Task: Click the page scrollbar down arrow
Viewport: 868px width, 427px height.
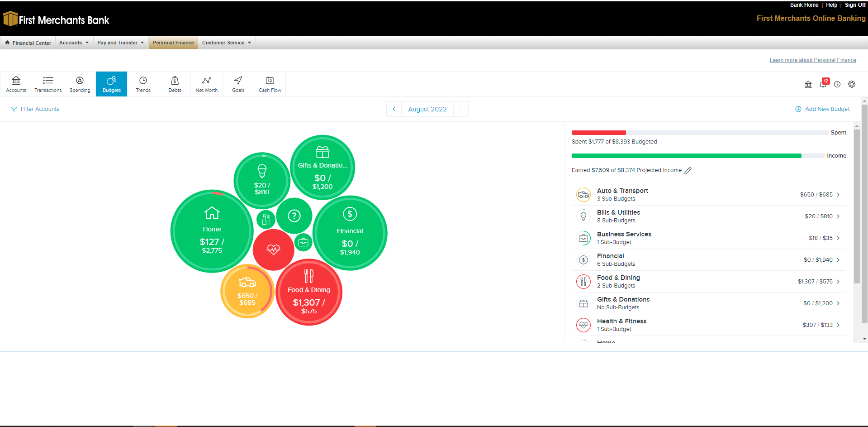Action: tap(864, 339)
